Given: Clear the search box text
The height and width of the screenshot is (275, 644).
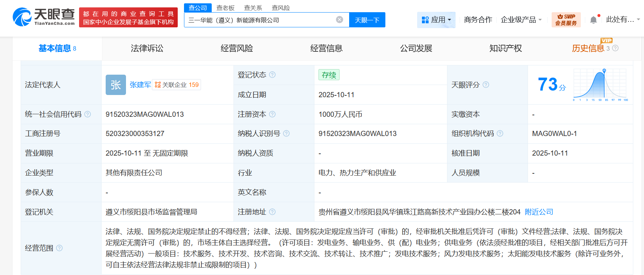Looking at the screenshot, I should (339, 20).
